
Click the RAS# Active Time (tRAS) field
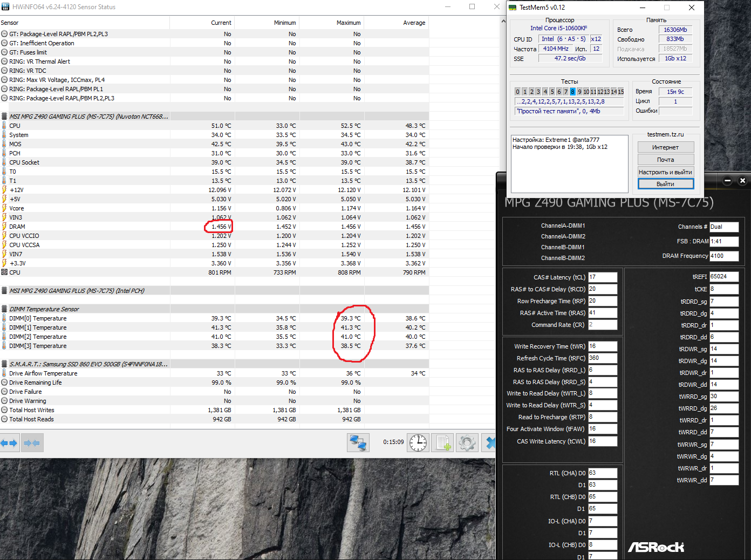pos(603,313)
